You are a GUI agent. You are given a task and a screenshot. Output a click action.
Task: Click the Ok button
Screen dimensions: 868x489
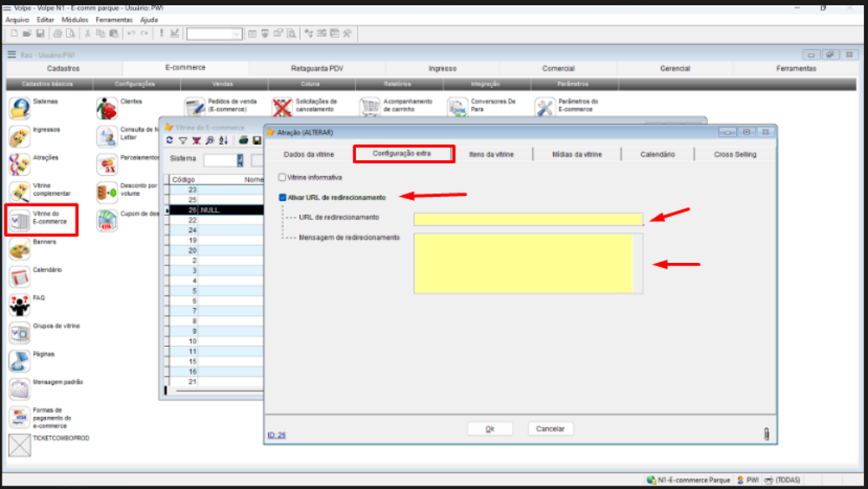tap(490, 429)
